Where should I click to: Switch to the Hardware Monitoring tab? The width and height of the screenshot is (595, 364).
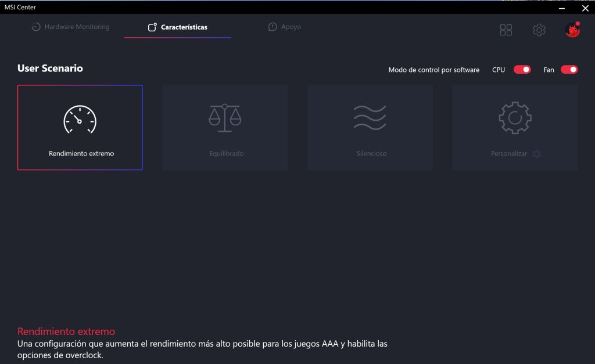coord(70,27)
